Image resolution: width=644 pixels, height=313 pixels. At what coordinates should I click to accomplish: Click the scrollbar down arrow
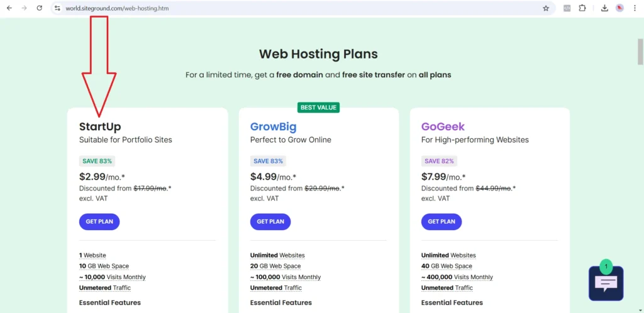coord(640,310)
